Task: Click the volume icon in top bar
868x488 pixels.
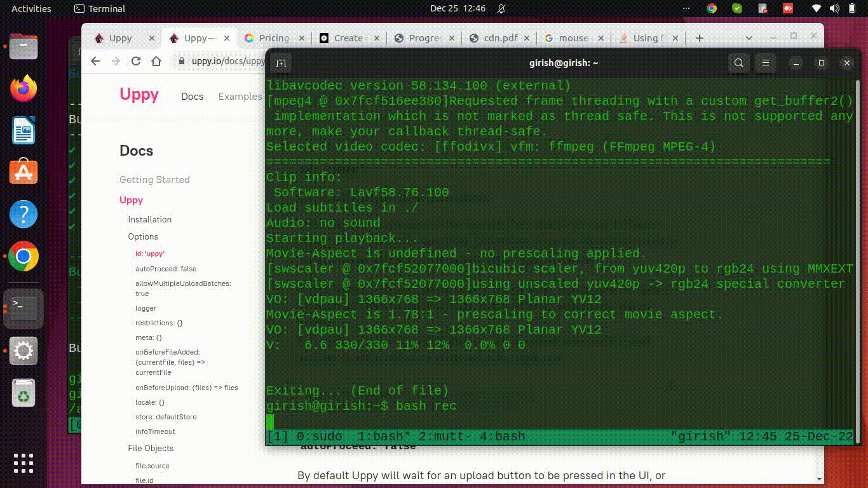Action: pos(834,9)
